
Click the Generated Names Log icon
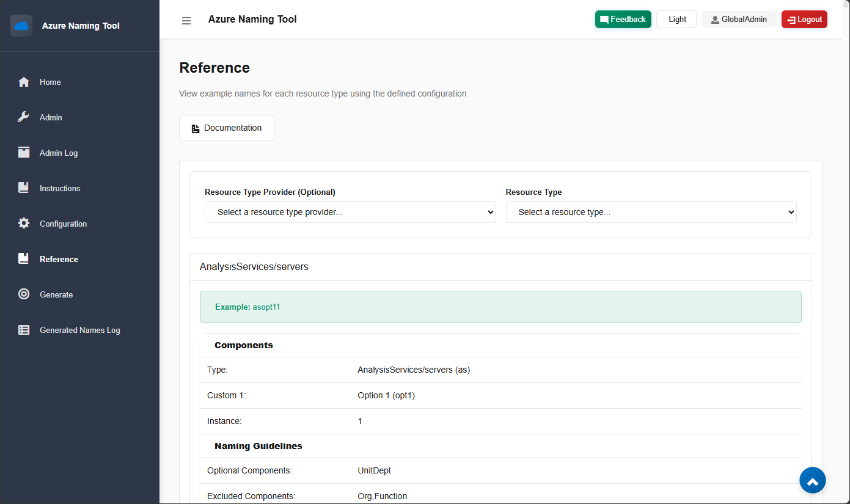point(23,330)
